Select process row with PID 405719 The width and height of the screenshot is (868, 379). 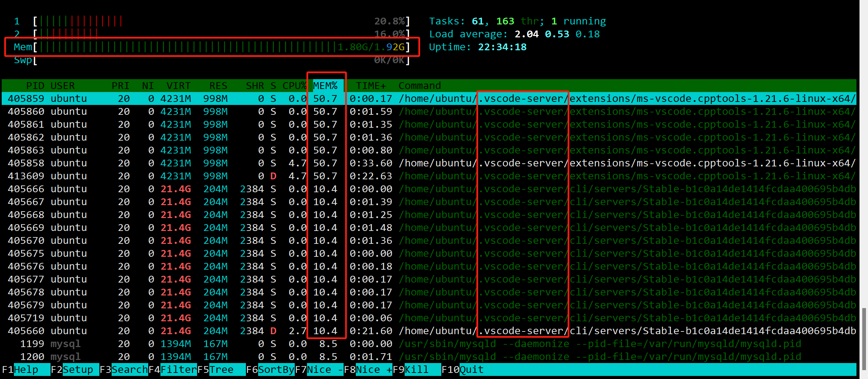[x=429, y=318]
